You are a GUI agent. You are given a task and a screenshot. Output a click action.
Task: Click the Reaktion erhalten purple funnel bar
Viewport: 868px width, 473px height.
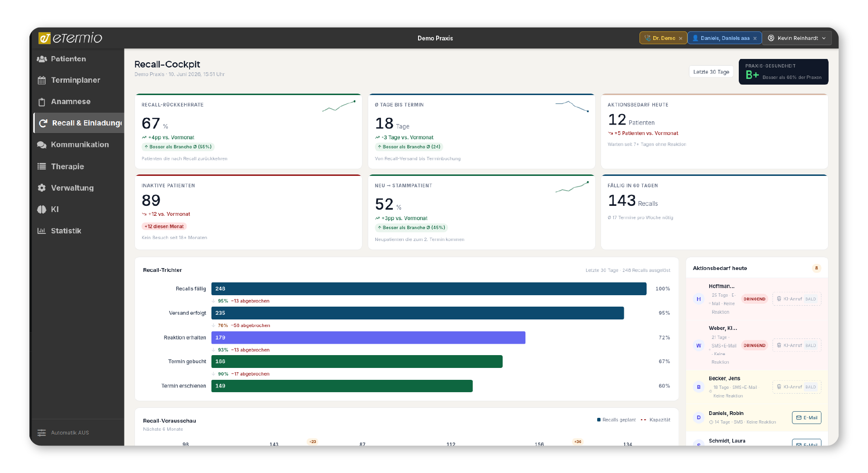368,338
